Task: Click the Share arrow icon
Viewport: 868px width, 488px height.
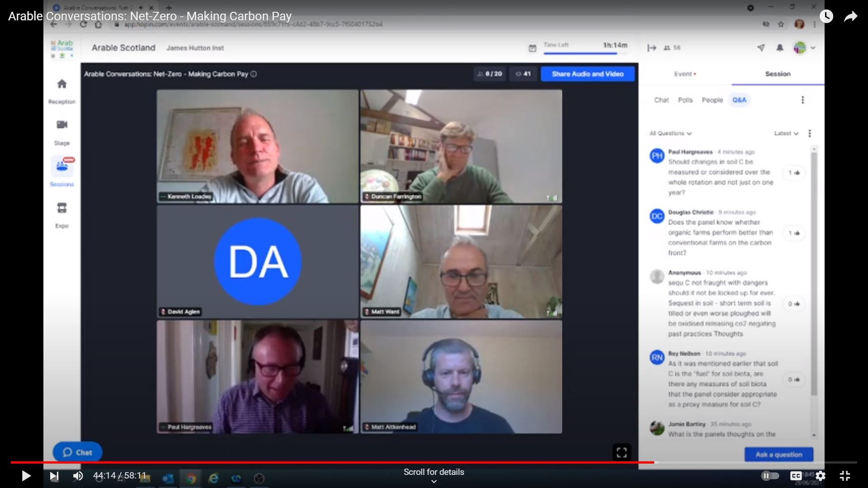Action: 851,17
